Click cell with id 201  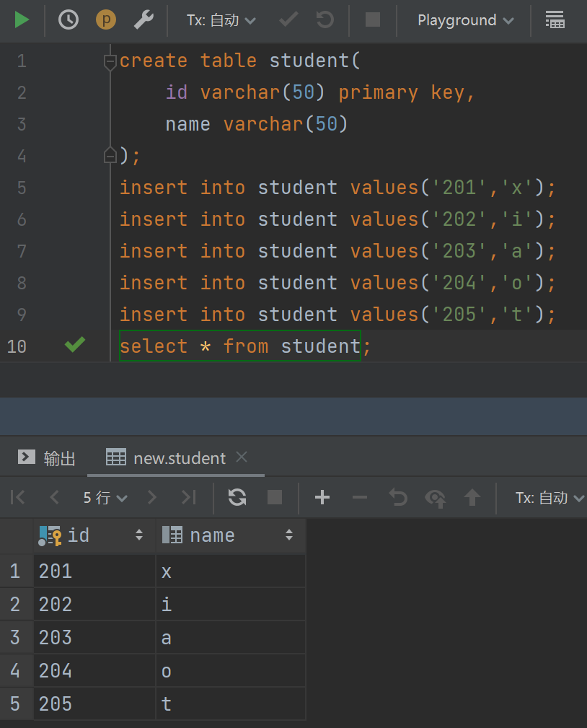94,571
